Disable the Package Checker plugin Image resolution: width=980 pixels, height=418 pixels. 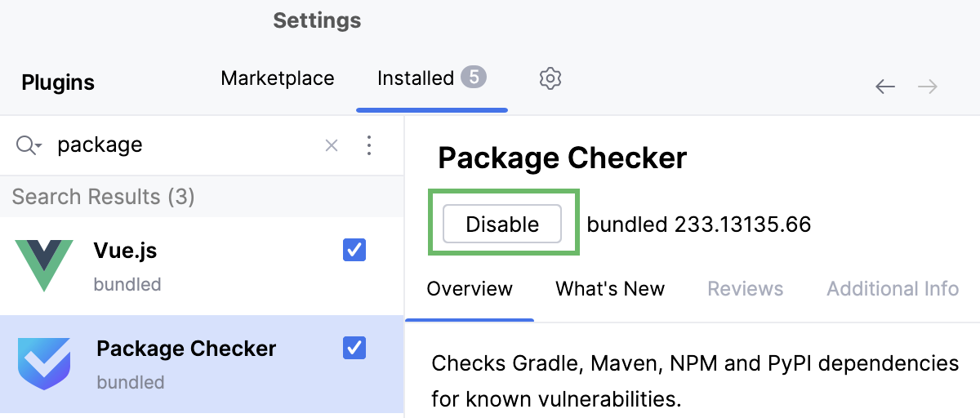(502, 225)
